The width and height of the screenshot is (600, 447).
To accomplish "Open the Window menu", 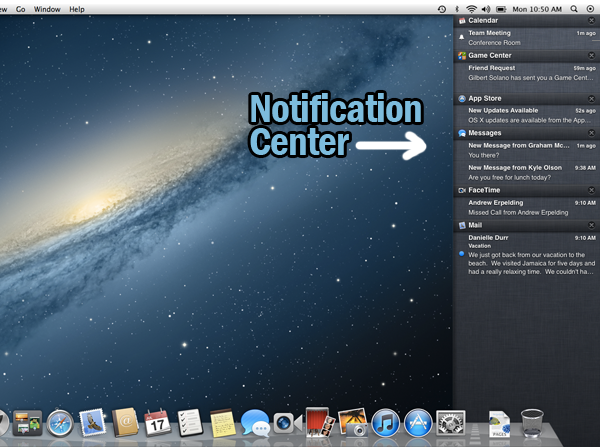I will 47,9.
